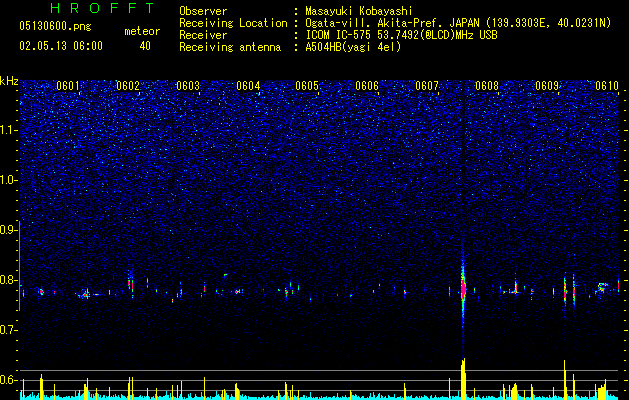The image size is (629, 400).
Task: Click the 0603 time marker
Action: coord(188,86)
